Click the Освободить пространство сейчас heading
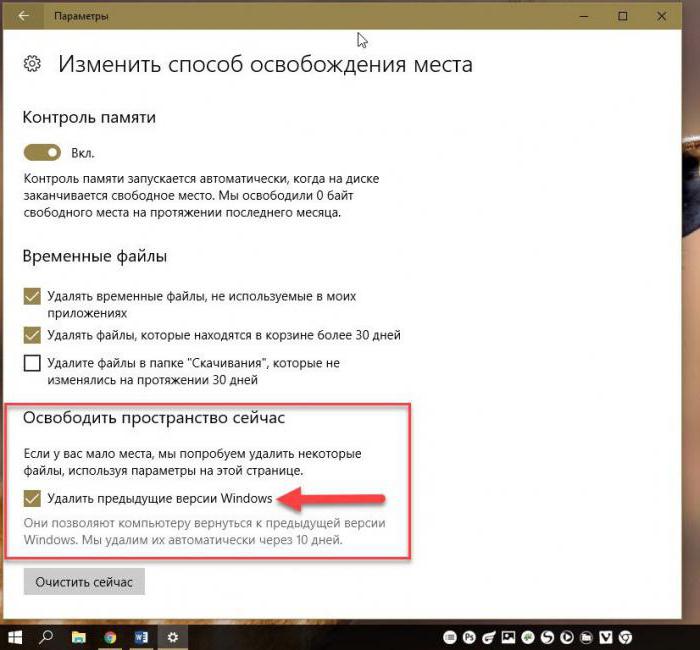The width and height of the screenshot is (700, 650). (154, 418)
